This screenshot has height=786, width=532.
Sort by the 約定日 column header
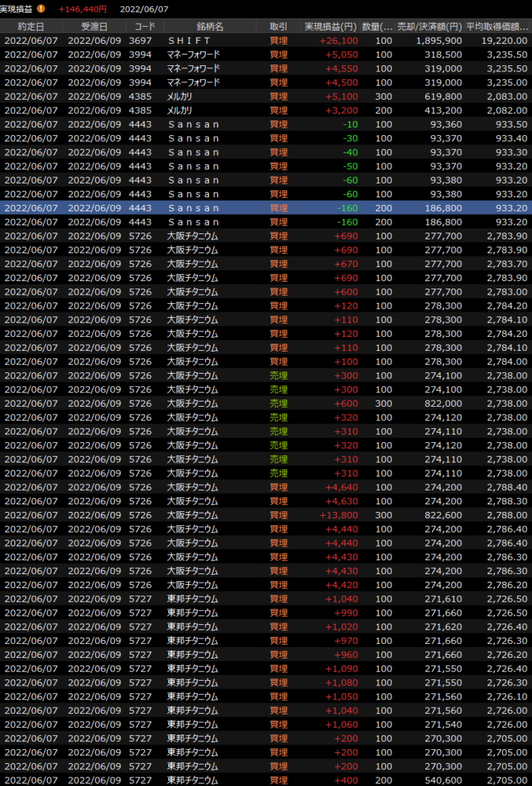(x=30, y=26)
